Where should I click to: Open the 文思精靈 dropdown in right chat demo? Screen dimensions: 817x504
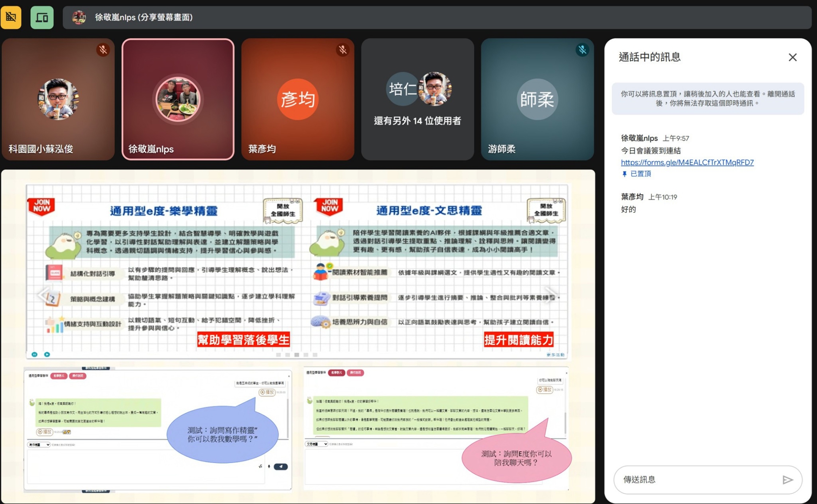tap(317, 444)
